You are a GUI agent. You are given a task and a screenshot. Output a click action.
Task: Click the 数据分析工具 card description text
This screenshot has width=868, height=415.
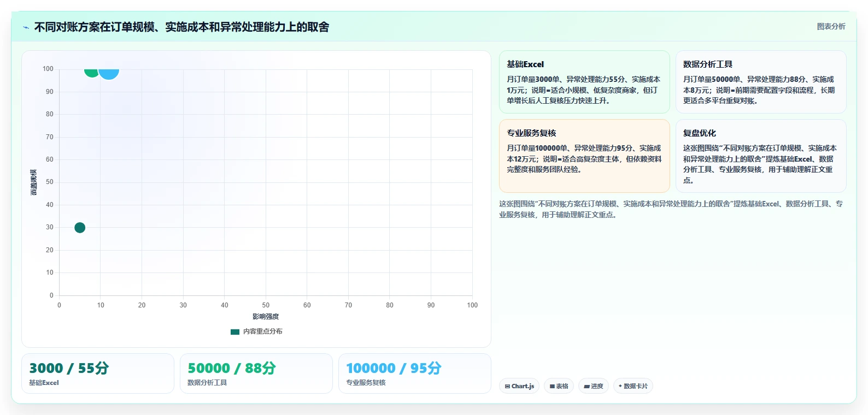(760, 90)
